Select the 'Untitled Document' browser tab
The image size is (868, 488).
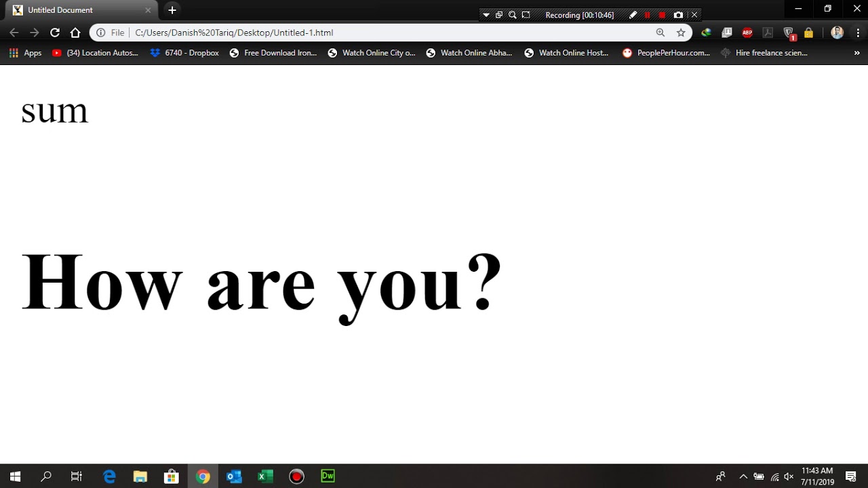tap(80, 10)
